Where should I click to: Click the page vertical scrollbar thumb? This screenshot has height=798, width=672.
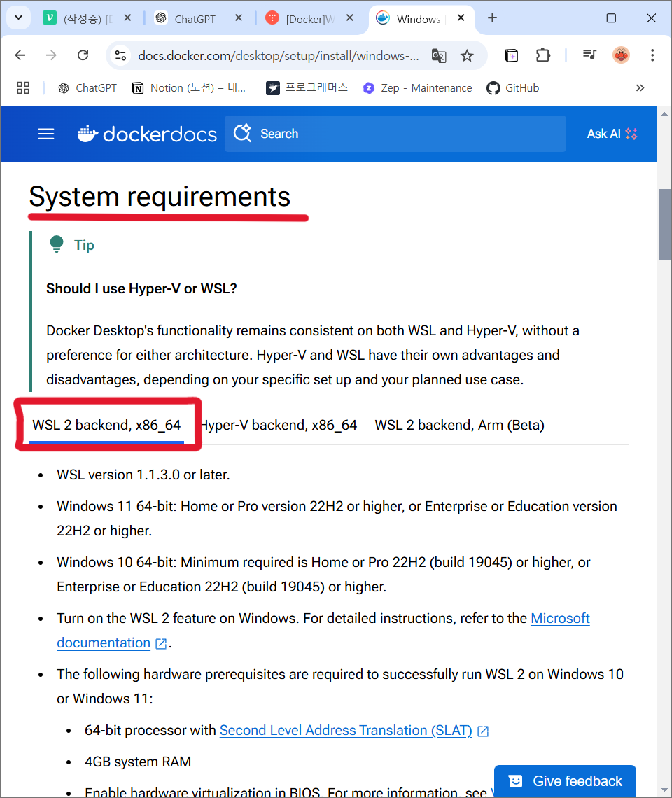coord(664,224)
